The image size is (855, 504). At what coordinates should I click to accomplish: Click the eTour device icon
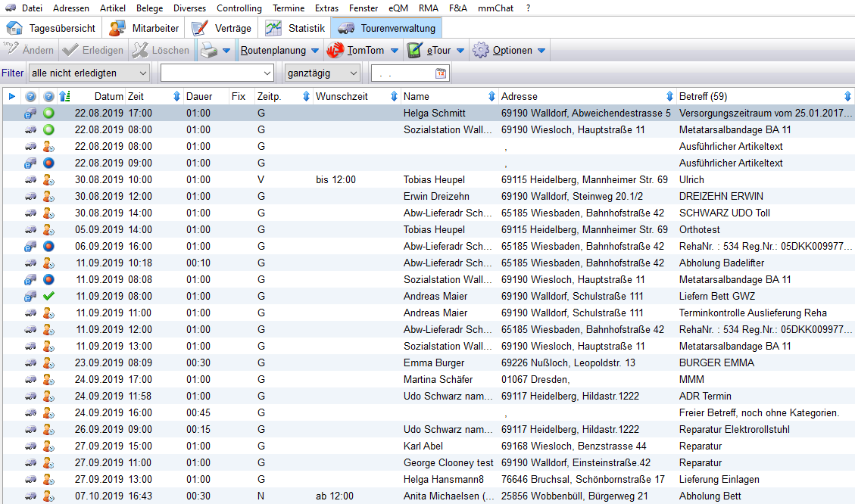(x=414, y=51)
